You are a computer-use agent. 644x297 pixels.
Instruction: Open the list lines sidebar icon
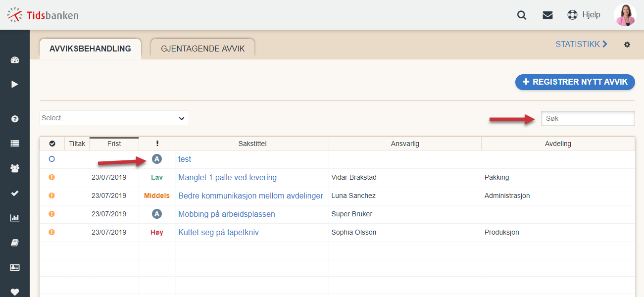14,144
